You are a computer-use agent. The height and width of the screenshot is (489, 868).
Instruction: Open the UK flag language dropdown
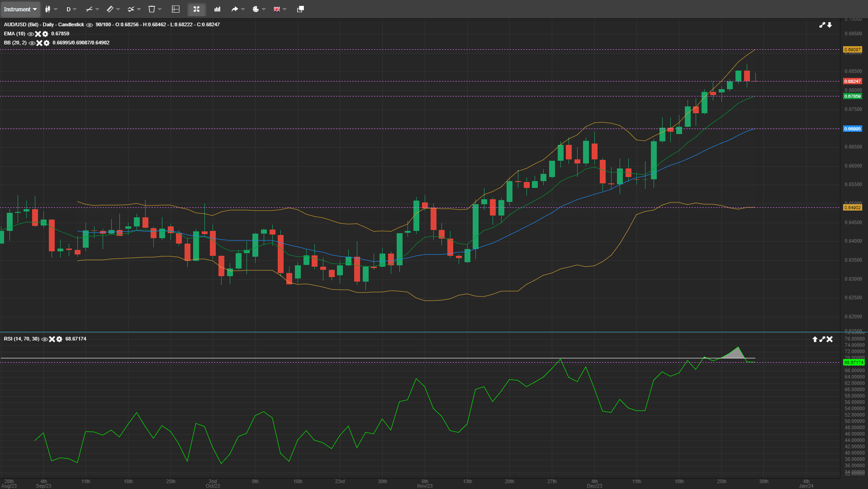click(x=278, y=9)
